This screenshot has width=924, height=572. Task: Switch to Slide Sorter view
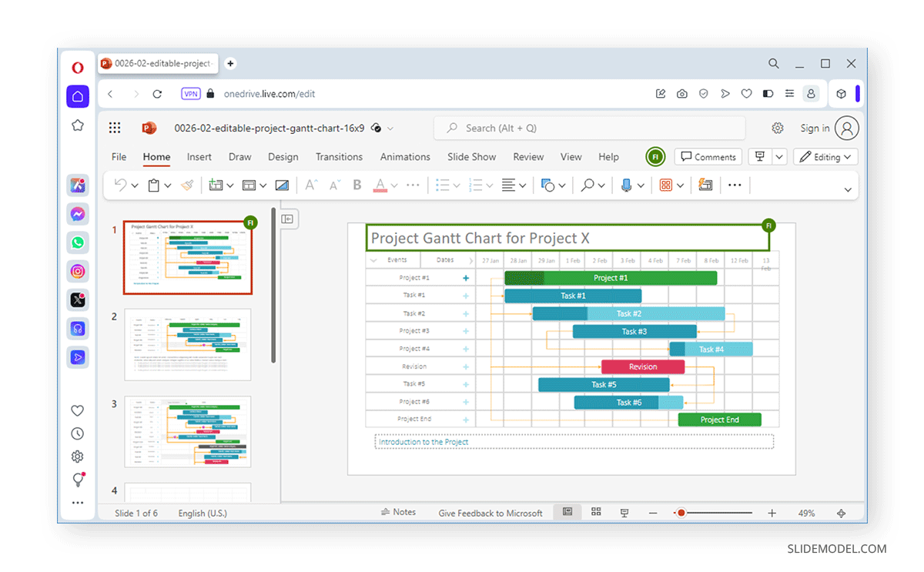click(596, 512)
